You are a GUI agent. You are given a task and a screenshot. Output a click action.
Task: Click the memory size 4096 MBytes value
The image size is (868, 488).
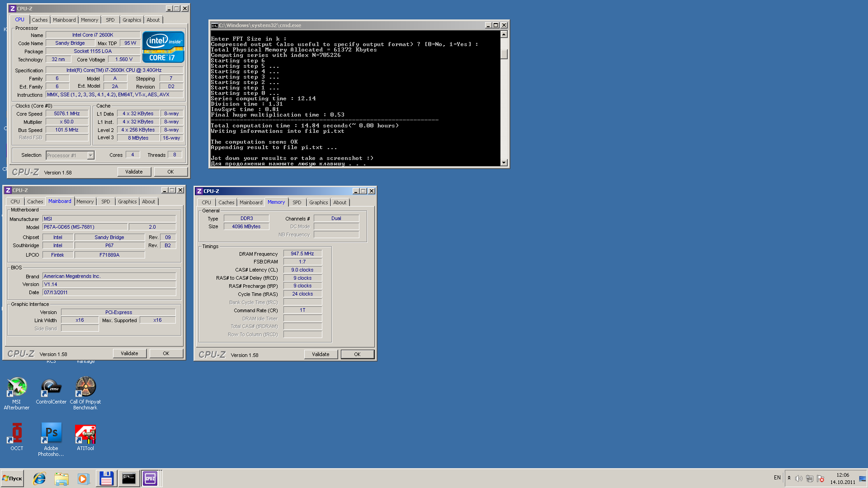(246, 226)
